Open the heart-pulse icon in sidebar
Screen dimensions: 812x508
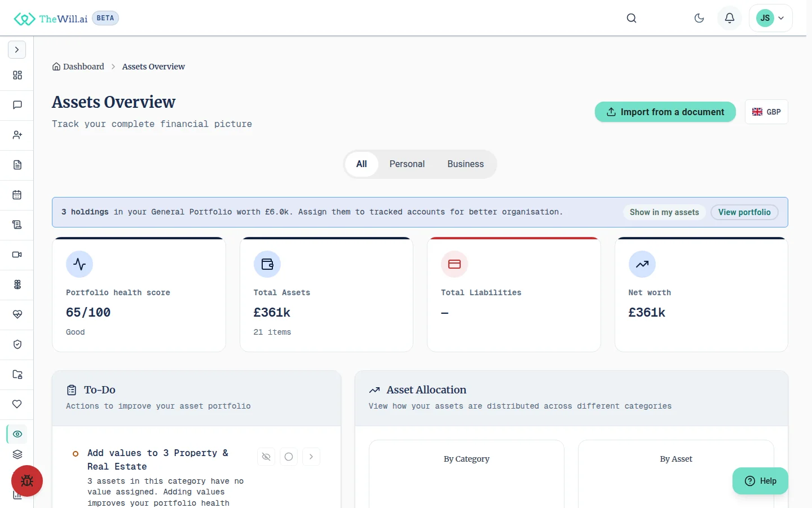[x=17, y=314]
